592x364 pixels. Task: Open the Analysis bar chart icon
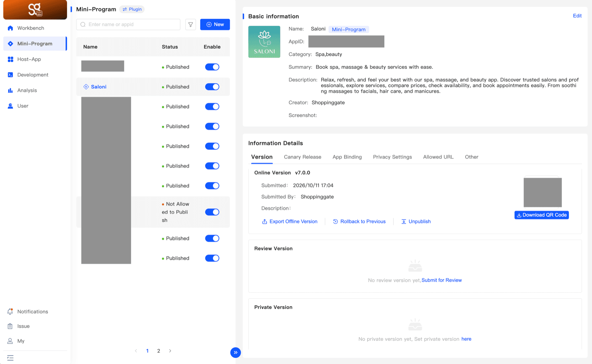[10, 90]
